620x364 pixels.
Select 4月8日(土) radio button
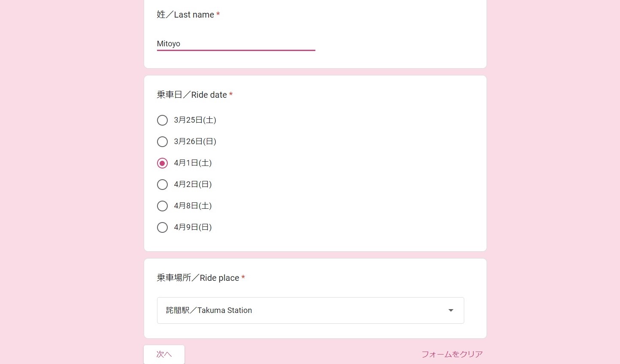162,206
